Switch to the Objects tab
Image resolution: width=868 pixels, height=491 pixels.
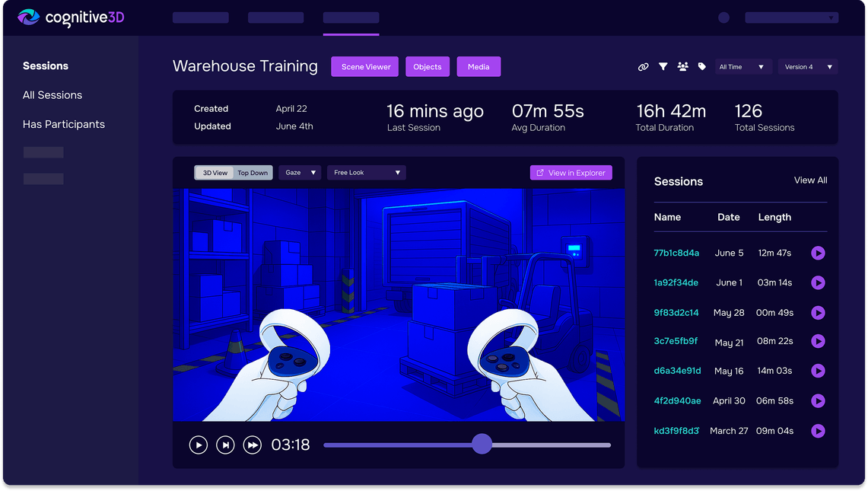[427, 67]
